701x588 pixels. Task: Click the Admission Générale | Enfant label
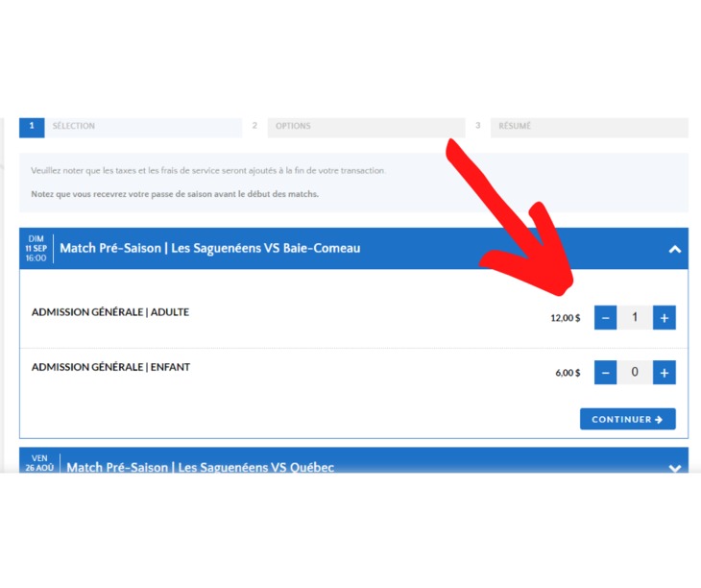(x=110, y=367)
